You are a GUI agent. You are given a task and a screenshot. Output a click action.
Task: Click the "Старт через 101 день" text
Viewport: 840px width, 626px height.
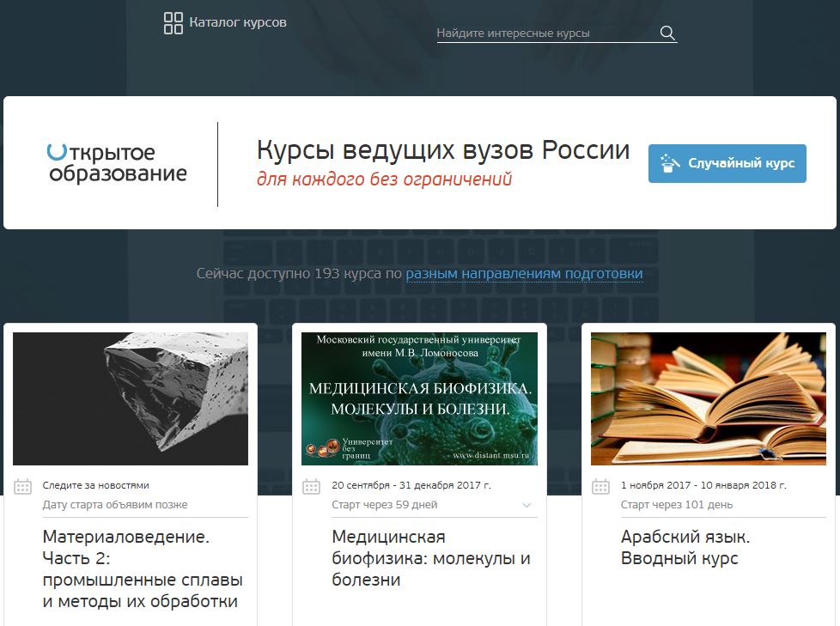tap(677, 504)
